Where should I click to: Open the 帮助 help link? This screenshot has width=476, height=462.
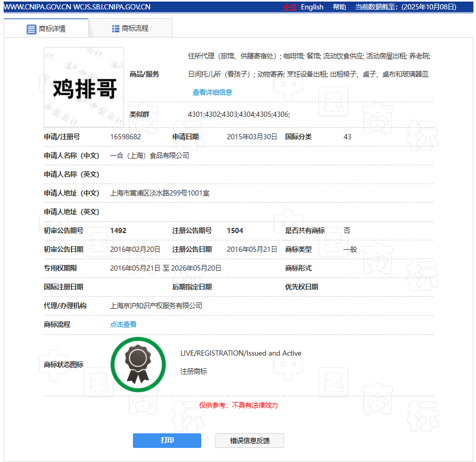pos(339,7)
